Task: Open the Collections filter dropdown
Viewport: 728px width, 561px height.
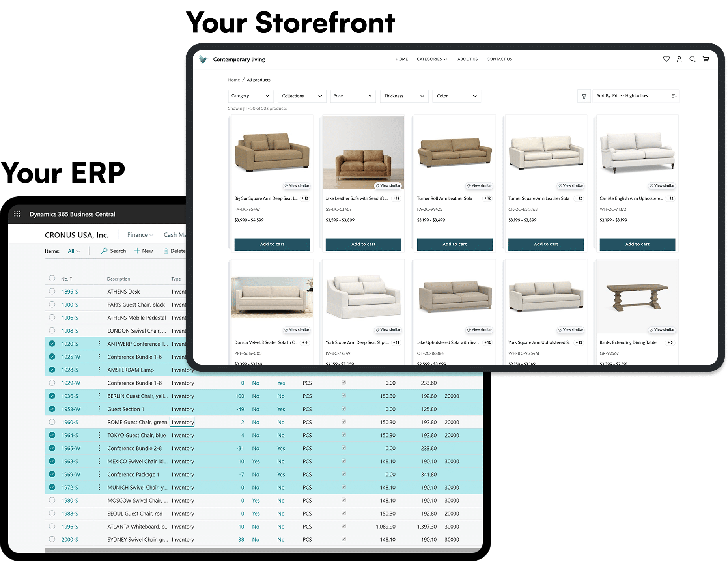Action: point(302,96)
